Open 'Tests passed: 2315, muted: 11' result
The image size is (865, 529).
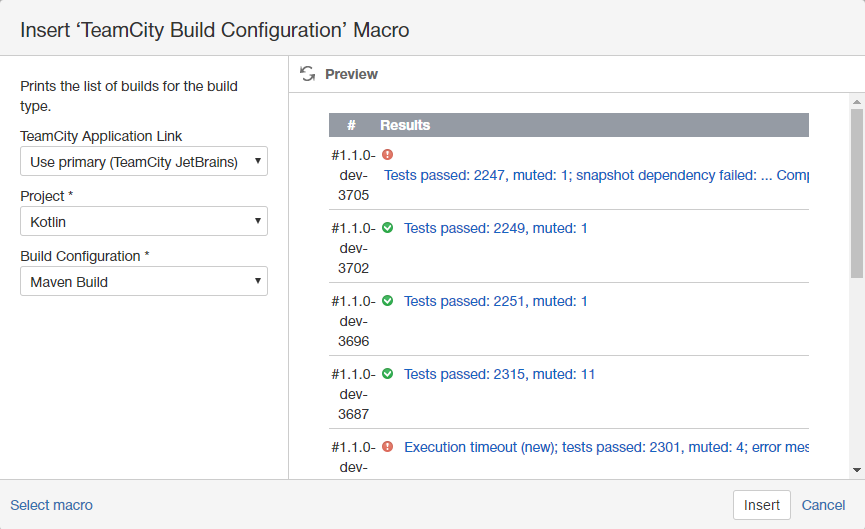499,374
